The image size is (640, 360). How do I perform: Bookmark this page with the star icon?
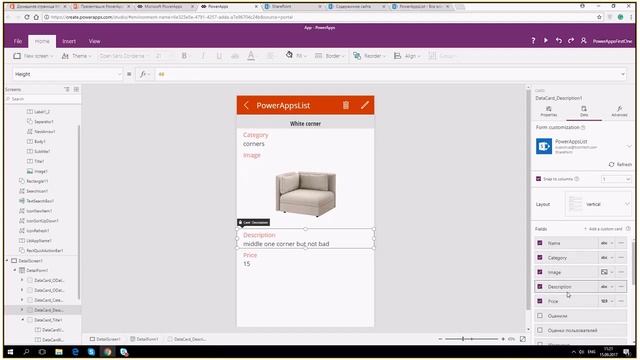pyautogui.click(x=599, y=17)
